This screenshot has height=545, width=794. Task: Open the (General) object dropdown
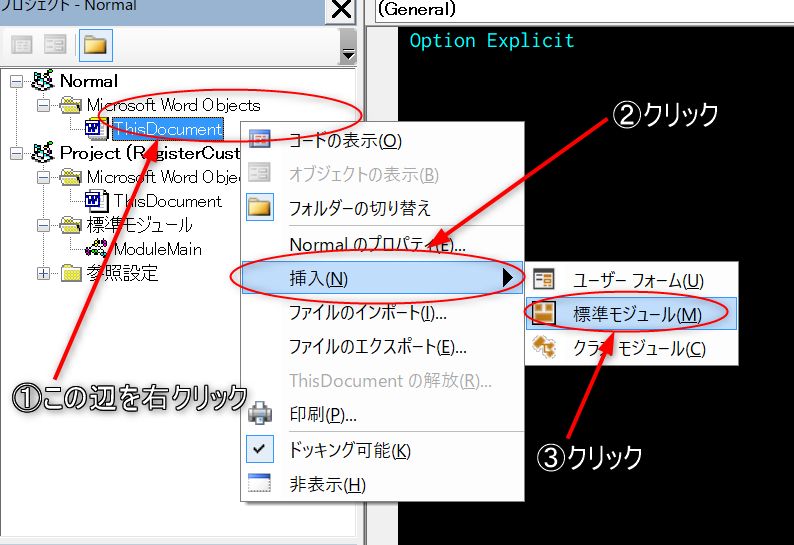(584, 10)
